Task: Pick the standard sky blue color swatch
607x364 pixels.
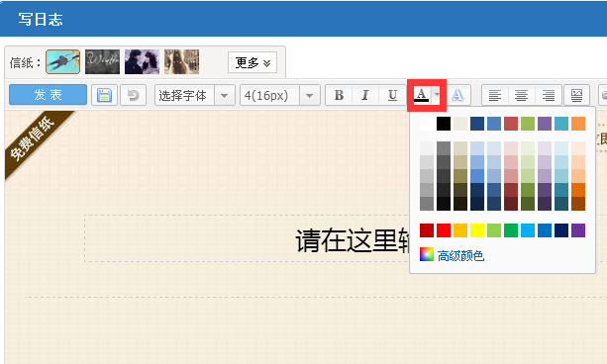Action: 528,230
